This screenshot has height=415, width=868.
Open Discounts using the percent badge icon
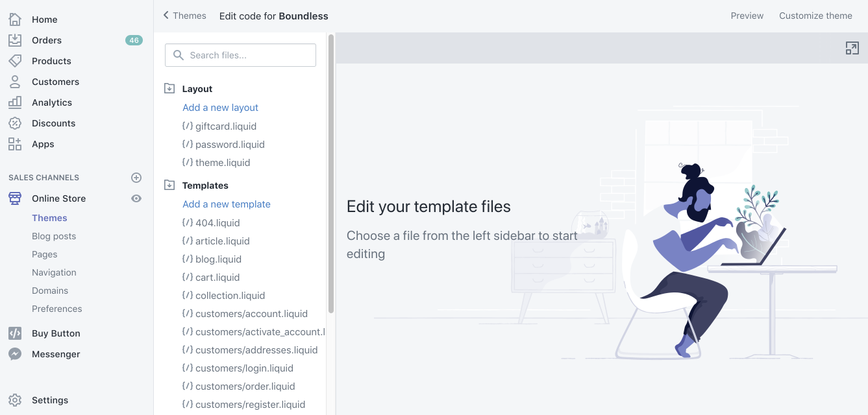(15, 123)
